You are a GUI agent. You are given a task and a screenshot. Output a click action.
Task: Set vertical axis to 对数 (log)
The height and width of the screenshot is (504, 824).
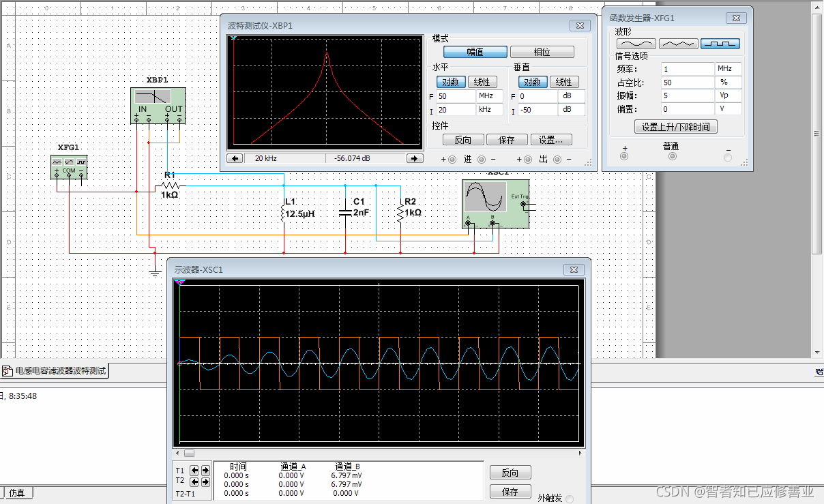click(x=532, y=82)
